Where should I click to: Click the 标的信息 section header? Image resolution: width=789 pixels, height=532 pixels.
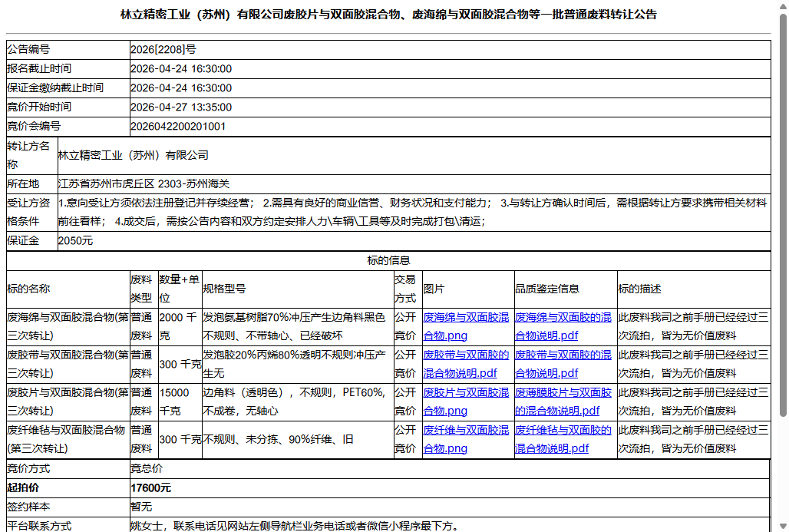coord(388,261)
